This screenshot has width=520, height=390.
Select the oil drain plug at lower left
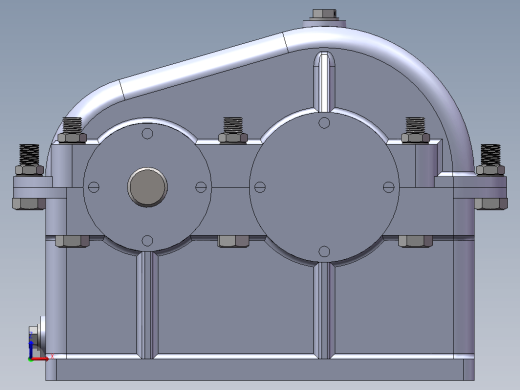coord(36,338)
